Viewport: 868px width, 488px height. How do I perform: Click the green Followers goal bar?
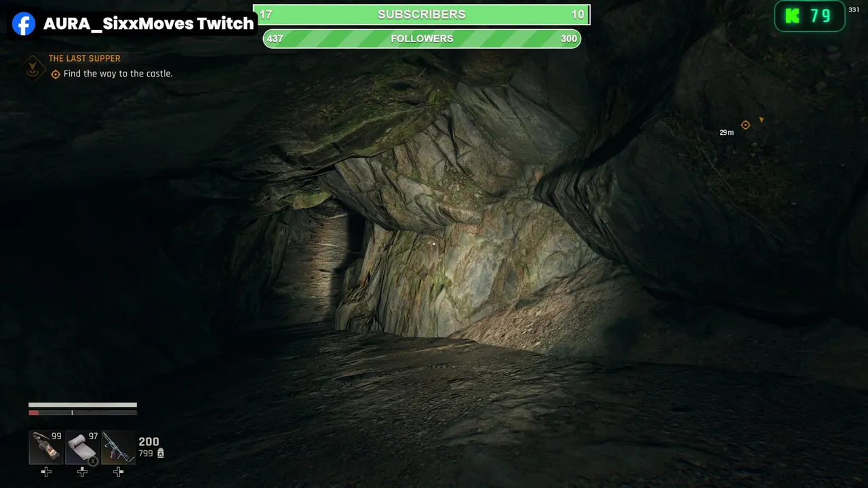pos(422,39)
